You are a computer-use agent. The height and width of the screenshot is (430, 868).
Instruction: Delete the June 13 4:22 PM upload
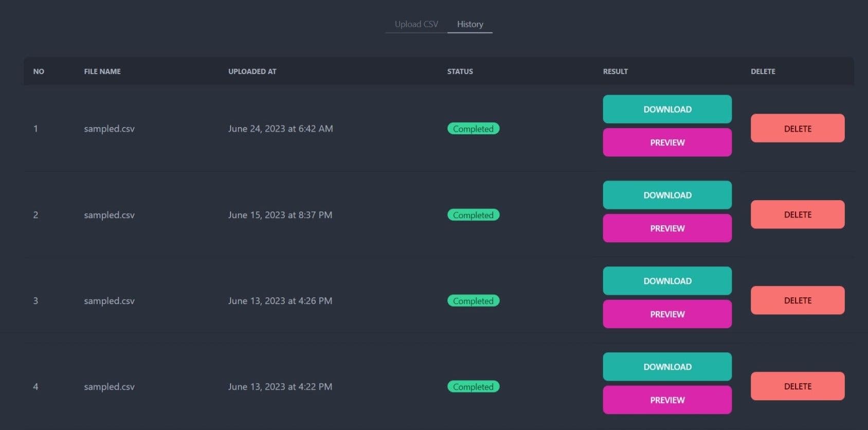[x=797, y=386]
